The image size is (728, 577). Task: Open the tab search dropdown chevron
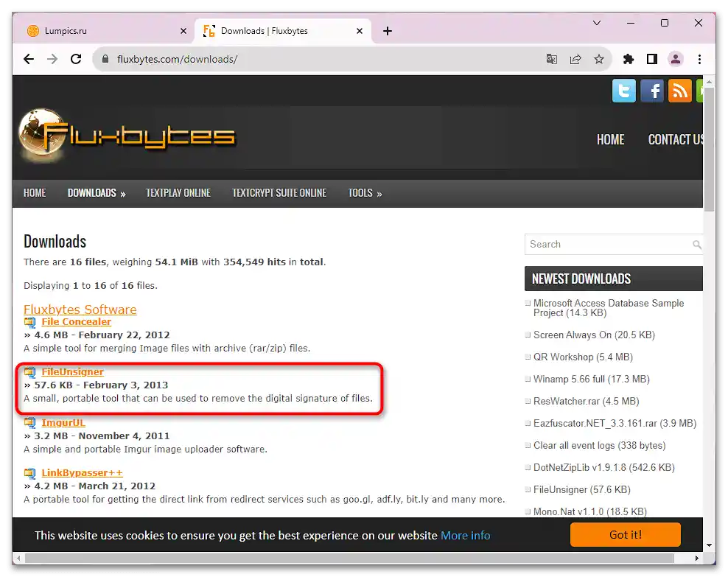[597, 23]
